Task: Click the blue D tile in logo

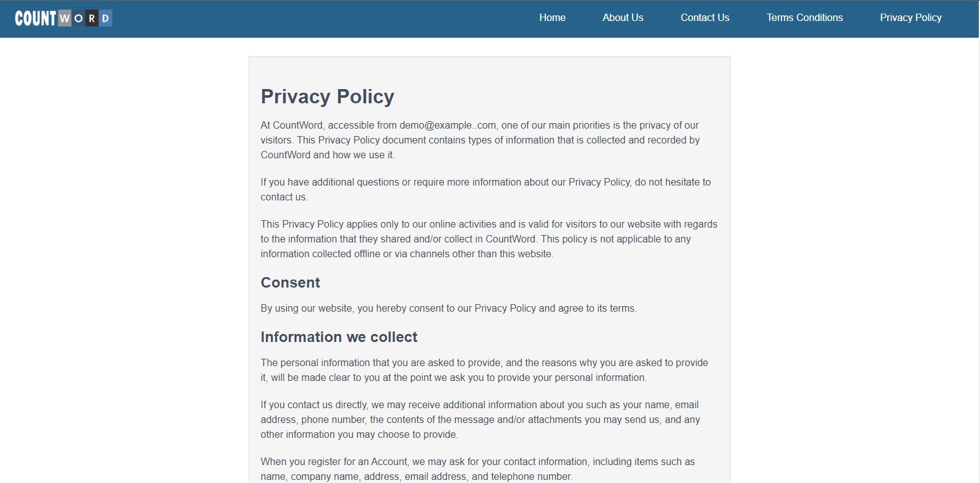Action: [106, 19]
